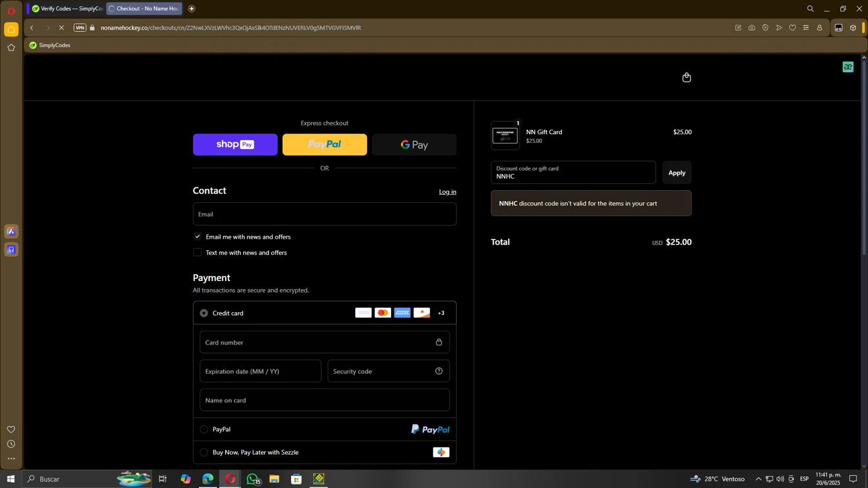Click the Discount code or gift card field
The height and width of the screenshot is (488, 868).
[573, 172]
